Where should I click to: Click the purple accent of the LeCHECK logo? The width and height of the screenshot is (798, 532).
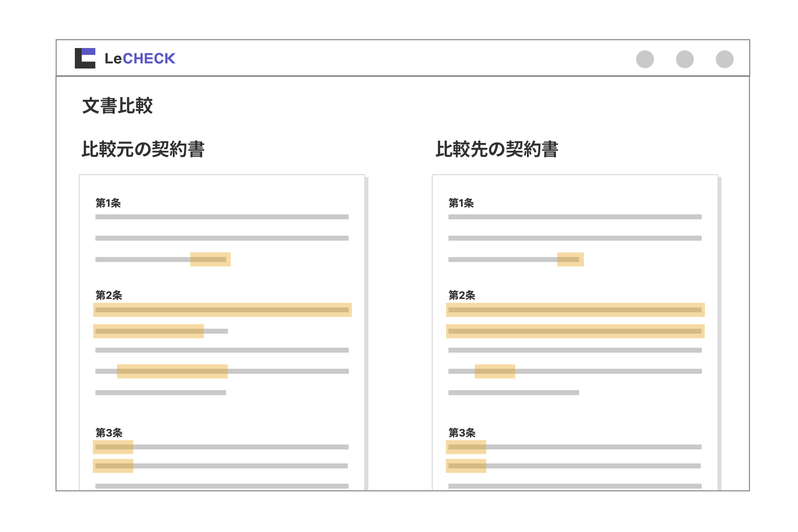[x=89, y=51]
